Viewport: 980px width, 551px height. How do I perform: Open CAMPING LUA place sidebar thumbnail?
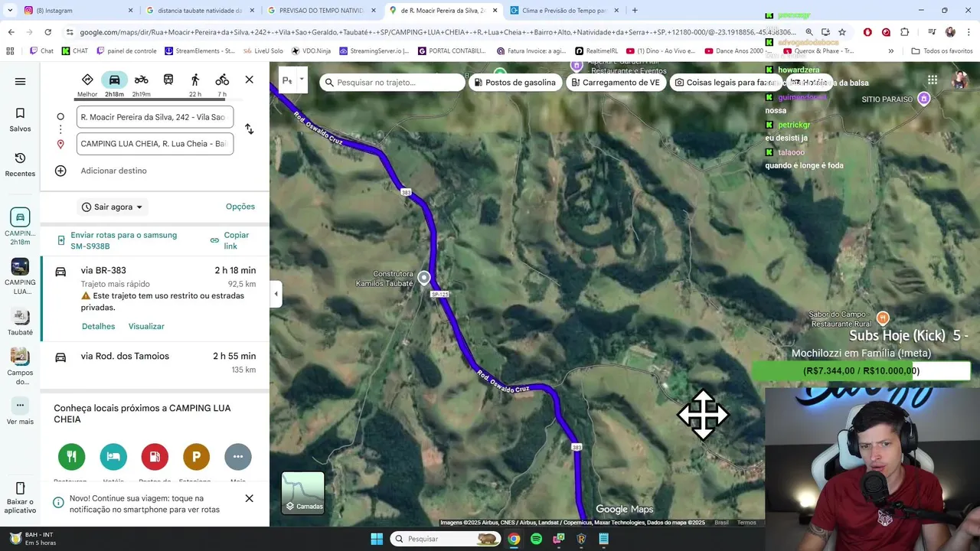tap(20, 276)
